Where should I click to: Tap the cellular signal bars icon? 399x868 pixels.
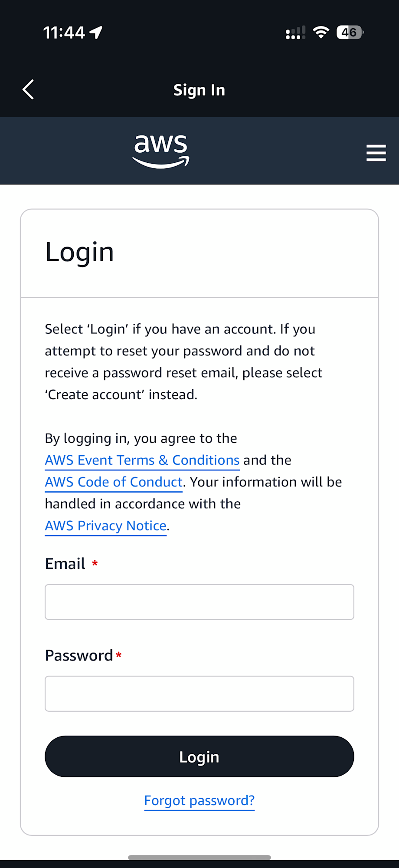(x=295, y=33)
